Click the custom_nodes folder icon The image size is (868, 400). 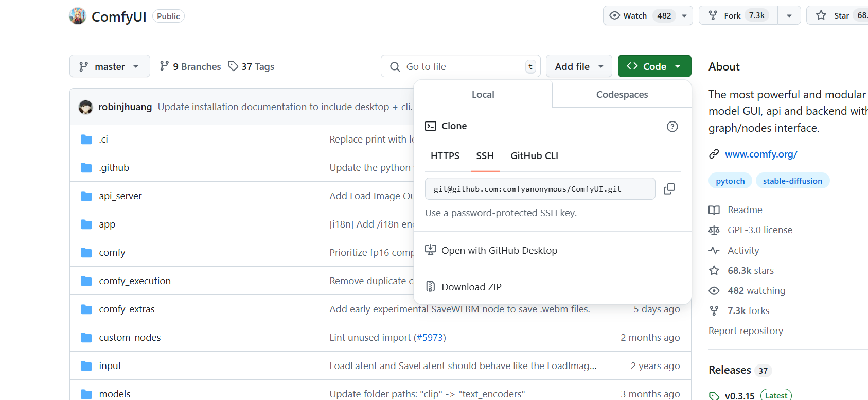[86, 338]
